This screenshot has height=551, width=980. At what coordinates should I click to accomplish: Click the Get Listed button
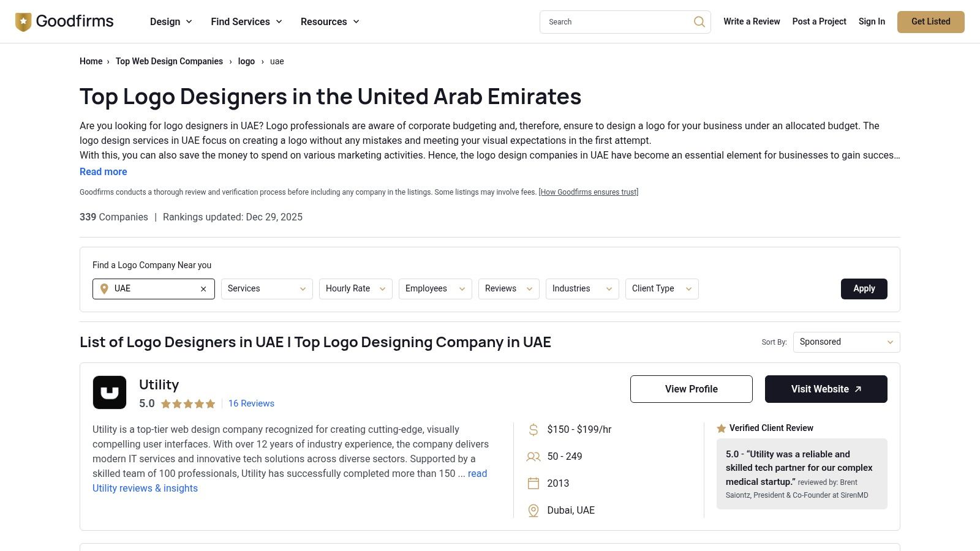pyautogui.click(x=930, y=21)
